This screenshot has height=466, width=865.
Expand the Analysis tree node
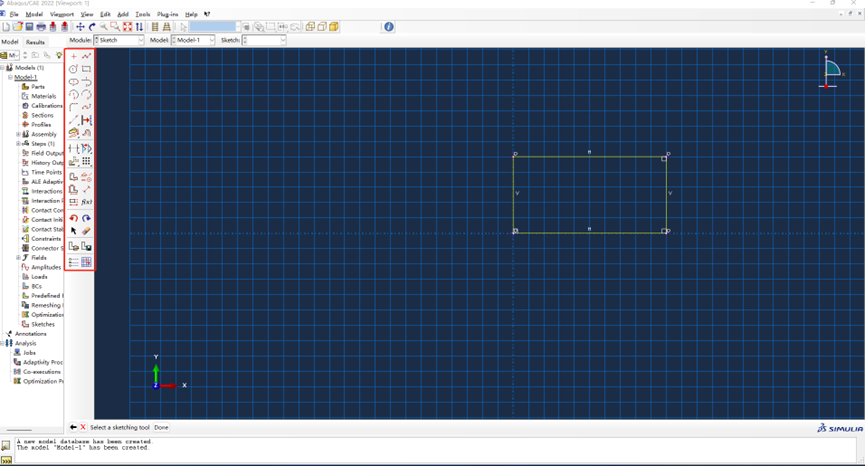pyautogui.click(x=2, y=343)
